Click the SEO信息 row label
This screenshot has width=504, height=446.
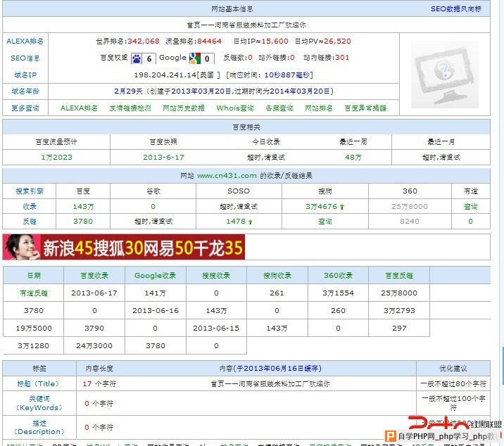tap(25, 58)
